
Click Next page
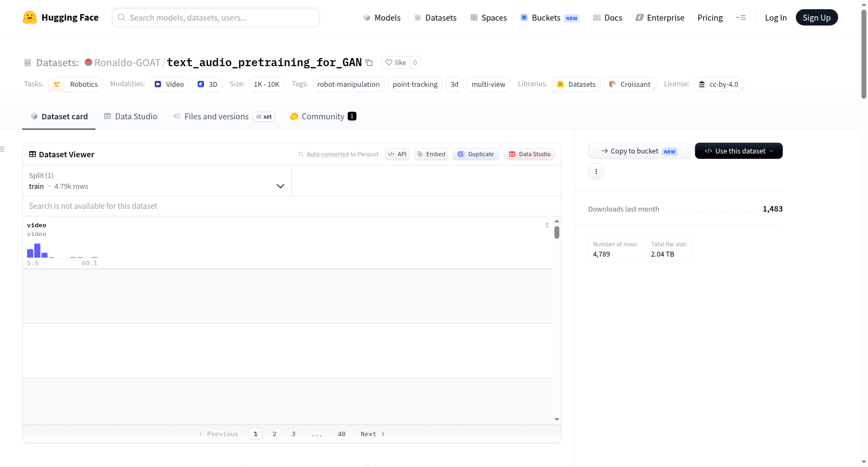(373, 434)
